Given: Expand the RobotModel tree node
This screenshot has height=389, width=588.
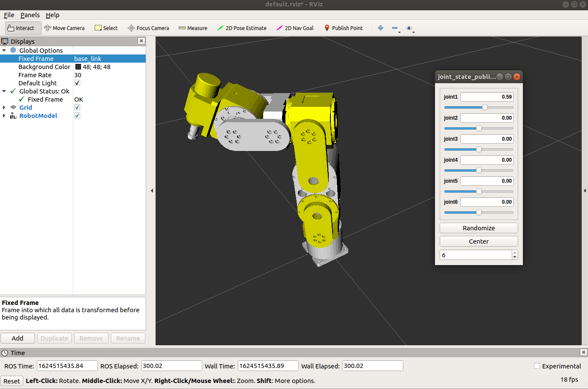Looking at the screenshot, I should click(4, 115).
